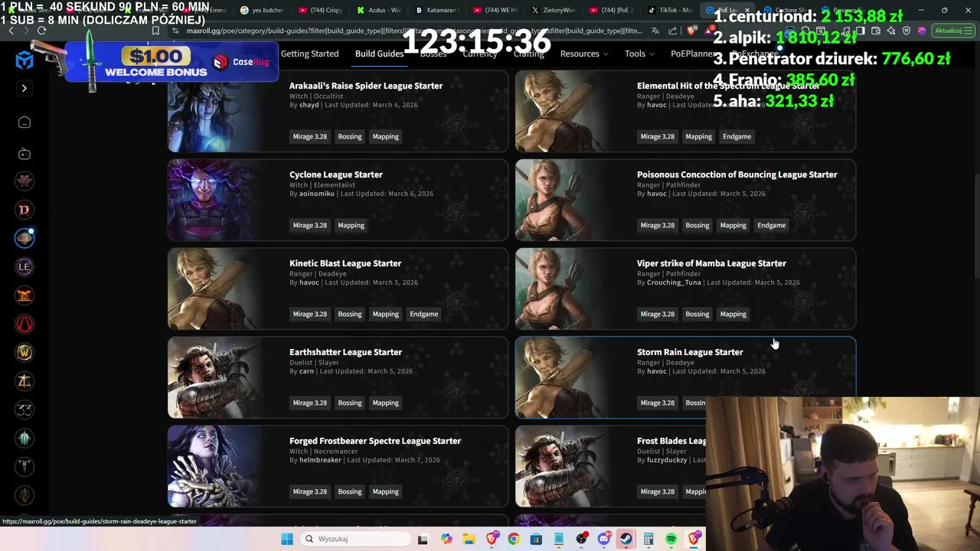Switch to the TikTok browser tab
This screenshot has width=980, height=551.
pos(671,10)
